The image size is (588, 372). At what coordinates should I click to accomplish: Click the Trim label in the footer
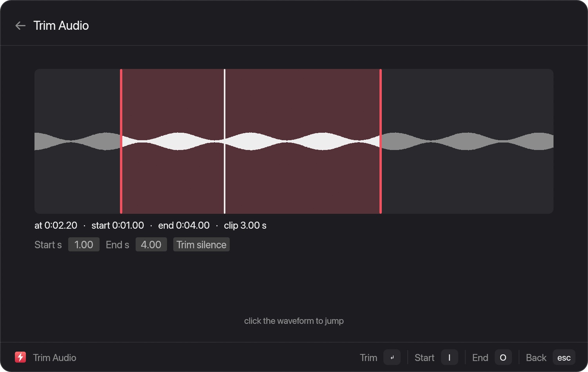tap(368, 358)
